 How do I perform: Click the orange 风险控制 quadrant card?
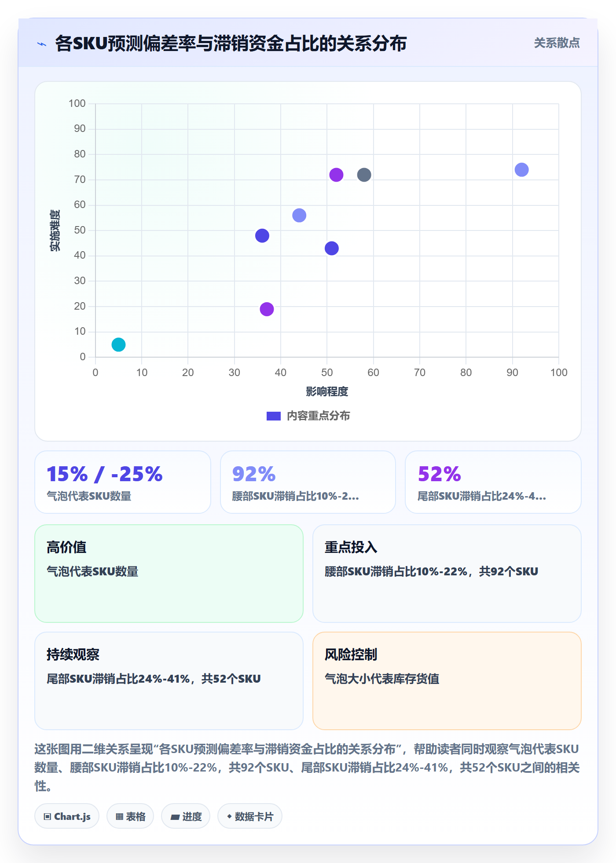[447, 681]
